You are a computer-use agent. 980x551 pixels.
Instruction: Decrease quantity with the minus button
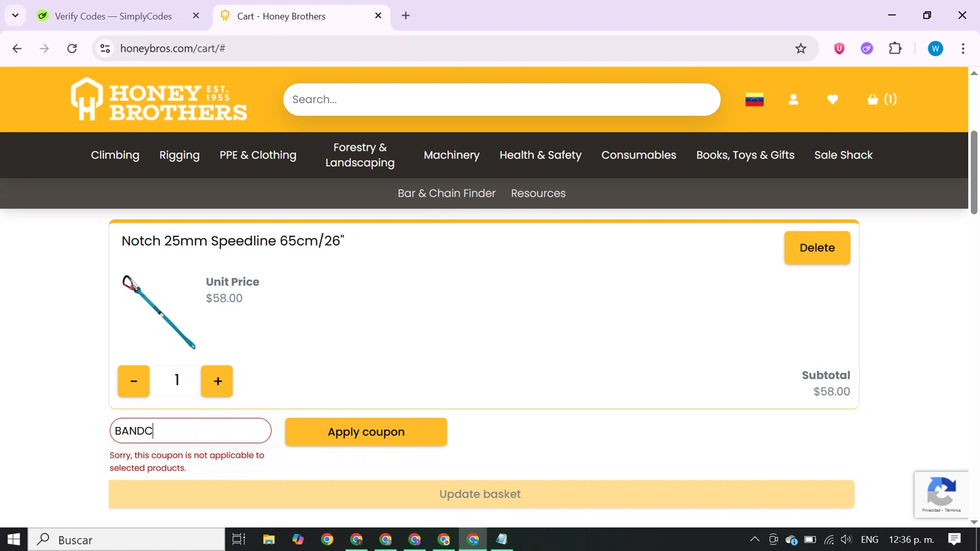point(133,381)
